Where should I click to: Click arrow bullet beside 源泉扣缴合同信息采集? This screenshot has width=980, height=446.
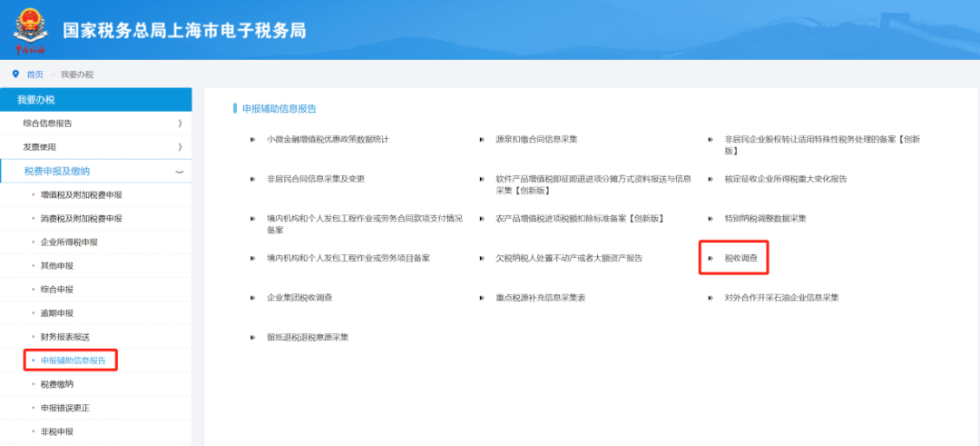tap(481, 139)
